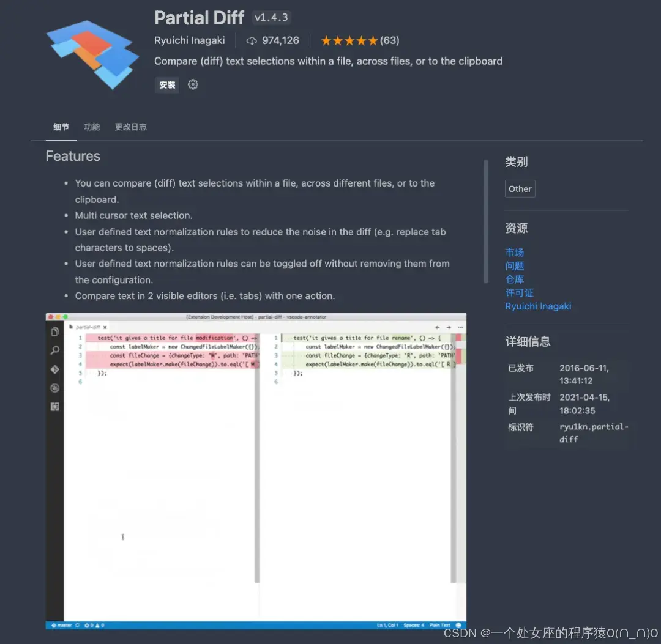
Task: Click the master branch status item
Action: (62, 626)
